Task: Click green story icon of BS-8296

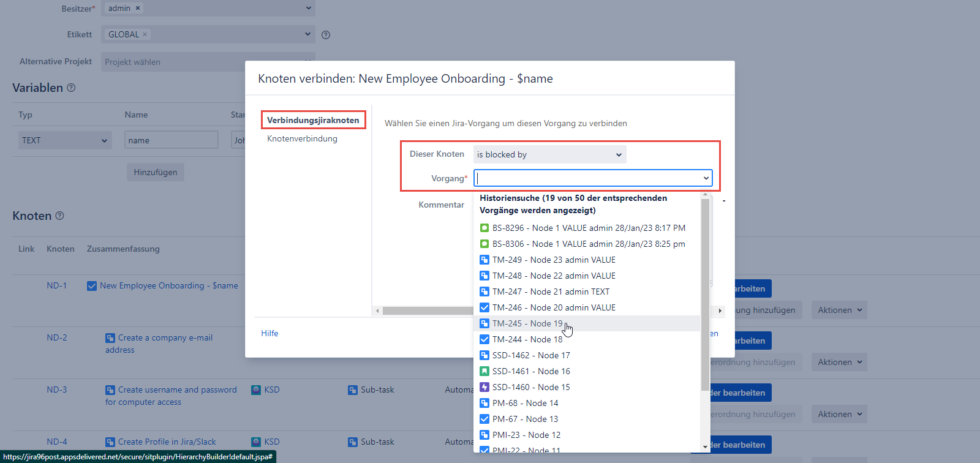Action: tap(484, 228)
